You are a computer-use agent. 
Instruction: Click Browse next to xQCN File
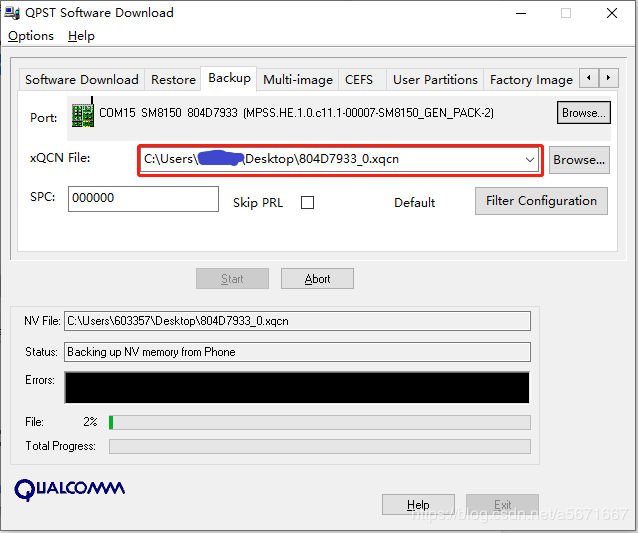[x=579, y=160]
